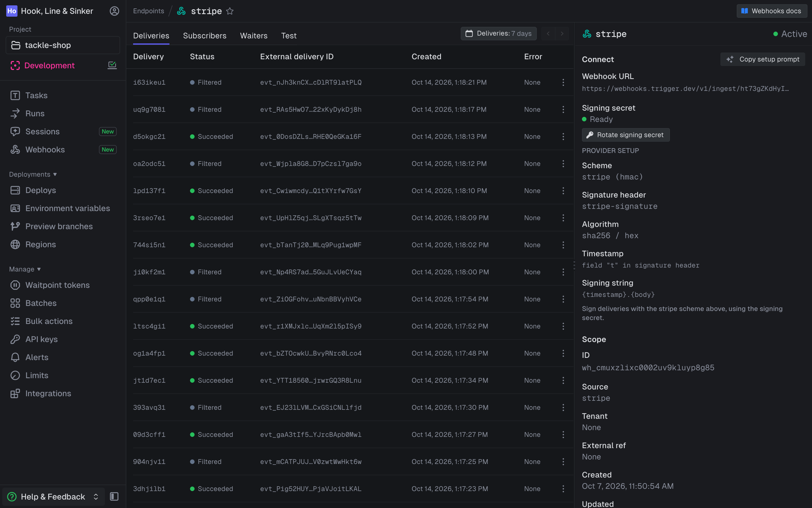Open menu for delivery 09d3cff1
The height and width of the screenshot is (508, 812).
click(563, 435)
